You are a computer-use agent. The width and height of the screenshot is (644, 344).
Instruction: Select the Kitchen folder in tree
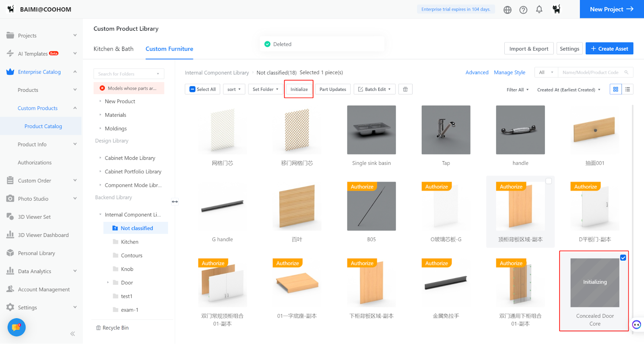pyautogui.click(x=130, y=242)
